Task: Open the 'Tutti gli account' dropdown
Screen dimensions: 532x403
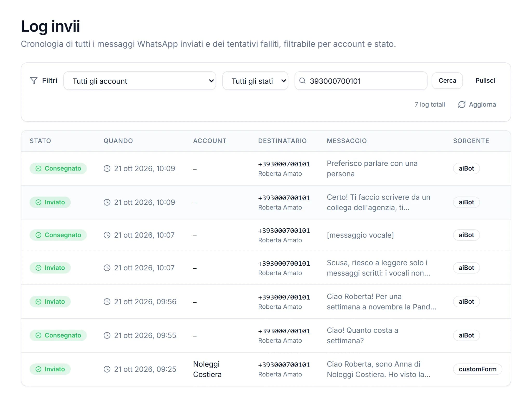Action: click(140, 81)
